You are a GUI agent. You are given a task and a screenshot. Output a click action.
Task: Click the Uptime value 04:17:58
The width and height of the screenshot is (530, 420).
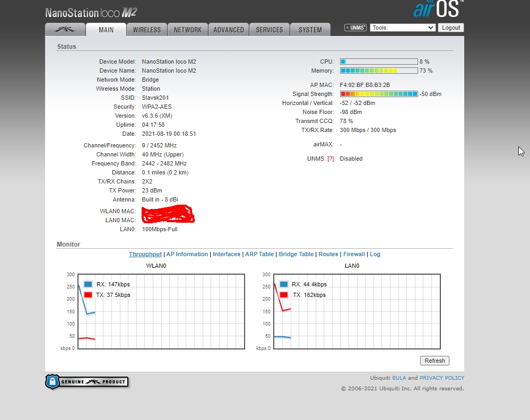point(153,125)
